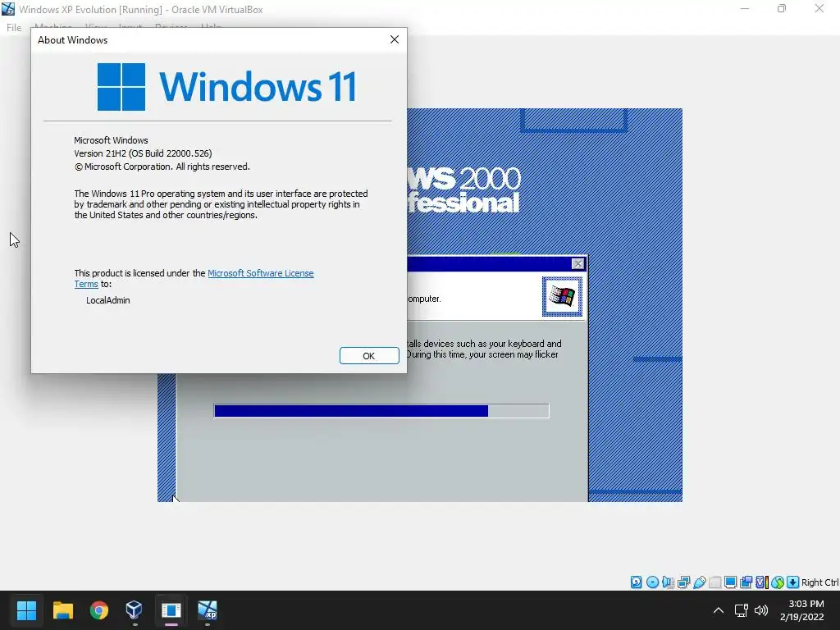This screenshot has height=630, width=840.
Task: Click OK in About Windows dialog
Action: [x=369, y=356]
